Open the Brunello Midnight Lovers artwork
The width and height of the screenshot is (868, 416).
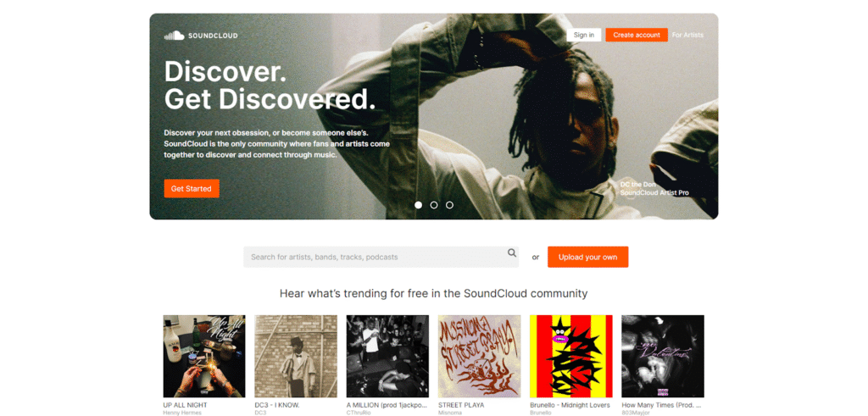(x=571, y=356)
